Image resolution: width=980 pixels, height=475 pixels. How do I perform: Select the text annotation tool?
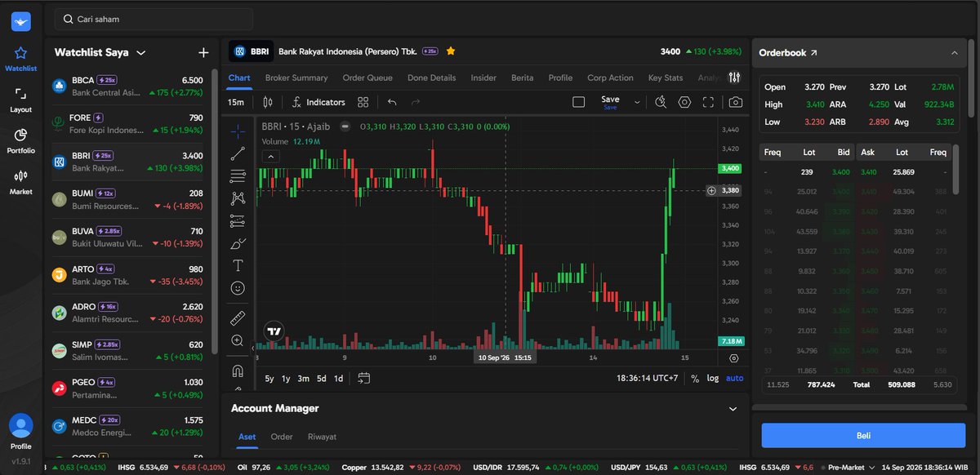point(238,265)
